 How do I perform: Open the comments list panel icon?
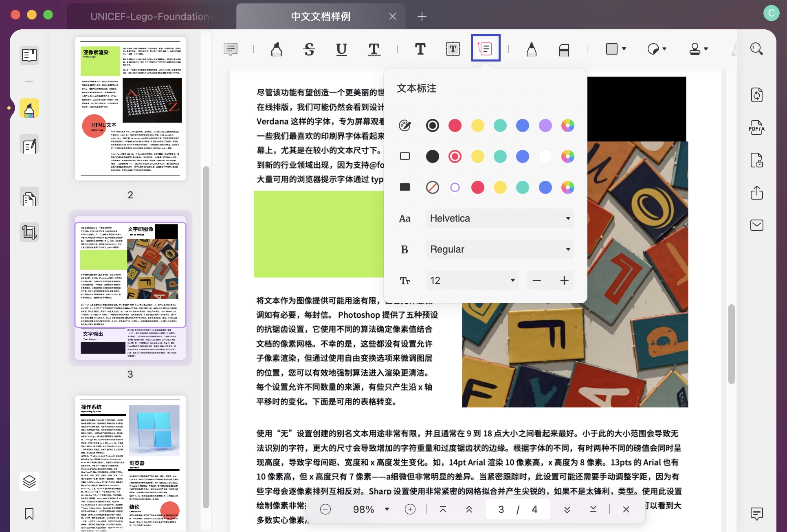[756, 514]
